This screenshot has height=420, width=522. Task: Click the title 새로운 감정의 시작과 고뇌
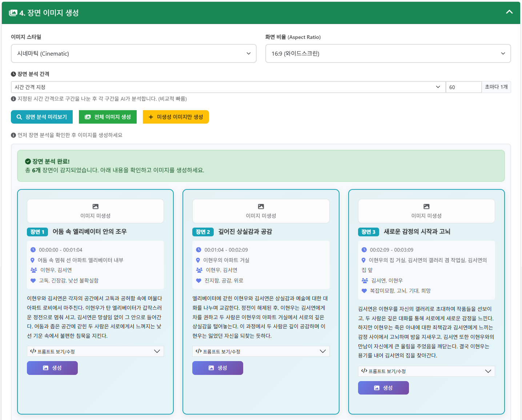417,232
